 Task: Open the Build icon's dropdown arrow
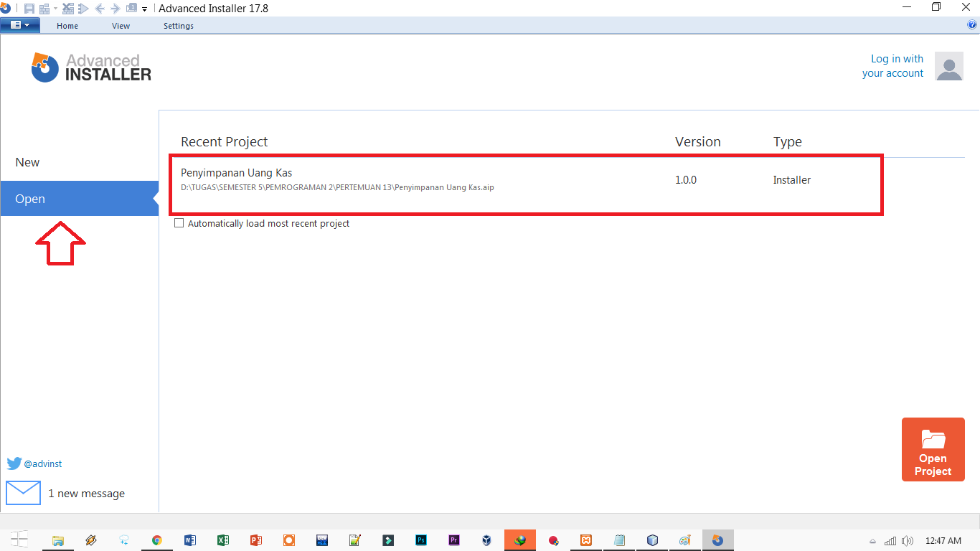(55, 9)
